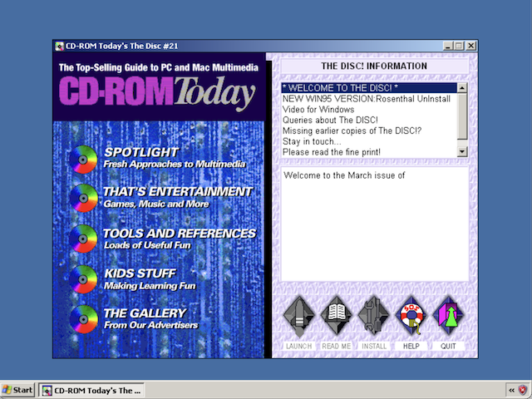Click the That's Entertainment disc icon
Viewport: 532px width, 399px height.
(83, 198)
